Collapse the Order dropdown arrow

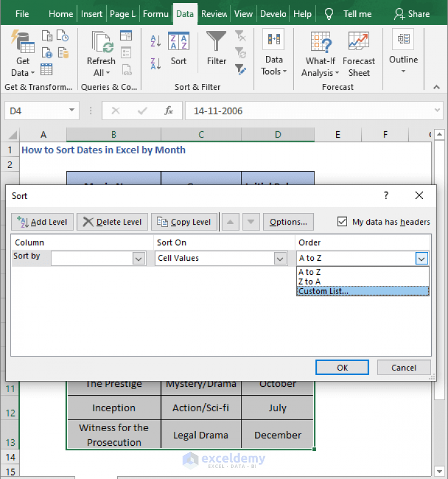[421, 258]
